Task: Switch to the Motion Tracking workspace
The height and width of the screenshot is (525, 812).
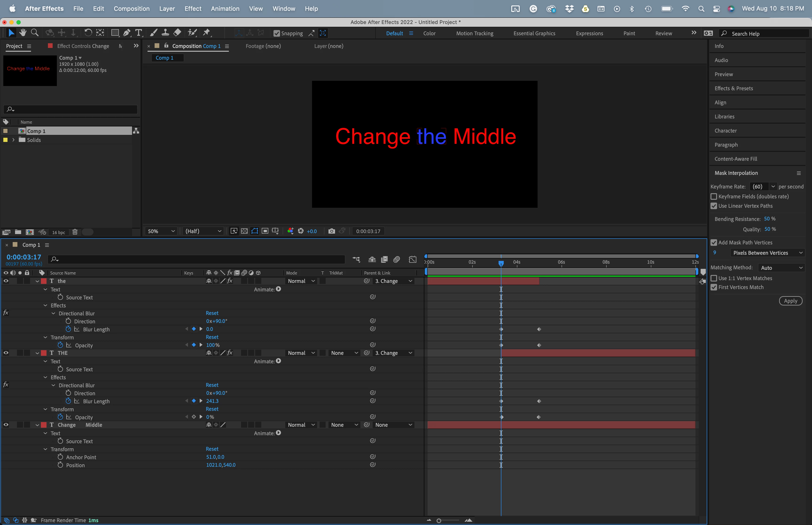Action: (x=474, y=33)
